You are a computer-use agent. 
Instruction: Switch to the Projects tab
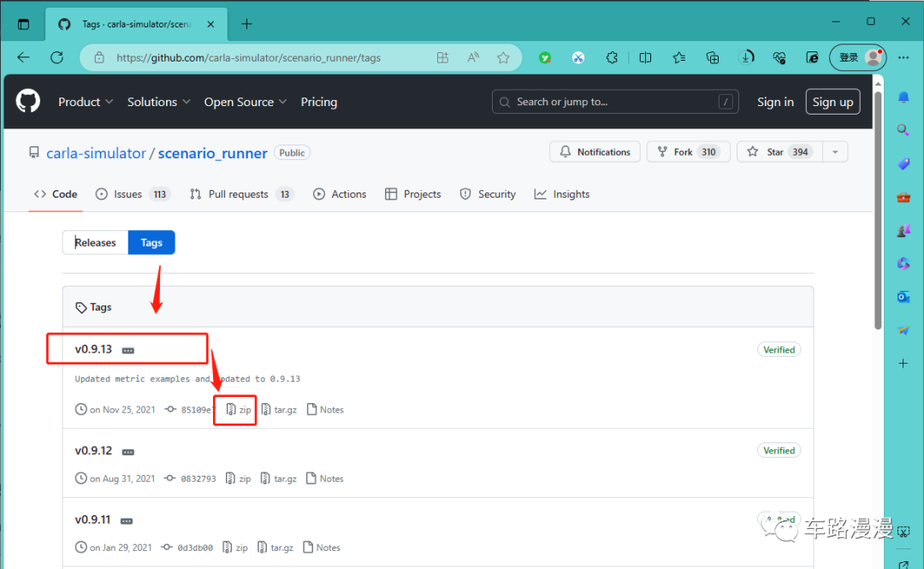[412, 194]
